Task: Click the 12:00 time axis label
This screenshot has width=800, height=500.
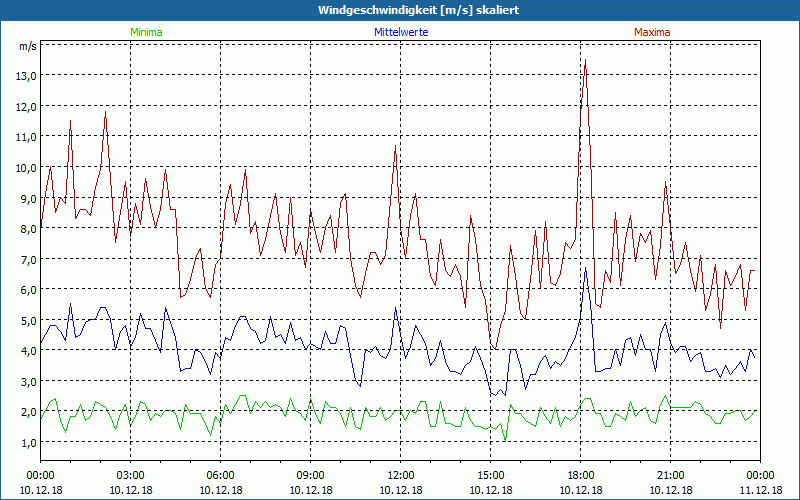Action: (x=401, y=476)
